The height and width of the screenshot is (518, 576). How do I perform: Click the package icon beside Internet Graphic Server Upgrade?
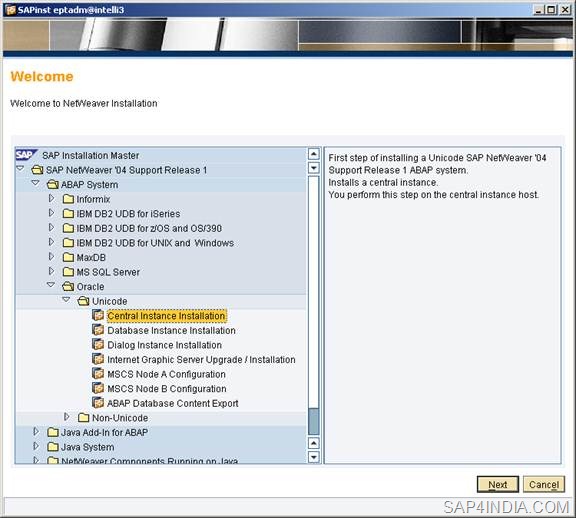(x=98, y=359)
